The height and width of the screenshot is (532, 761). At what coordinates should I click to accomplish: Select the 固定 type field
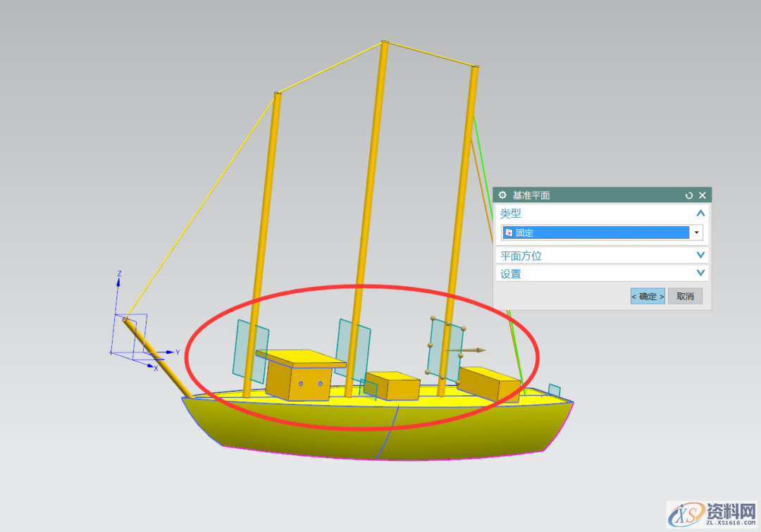point(595,233)
